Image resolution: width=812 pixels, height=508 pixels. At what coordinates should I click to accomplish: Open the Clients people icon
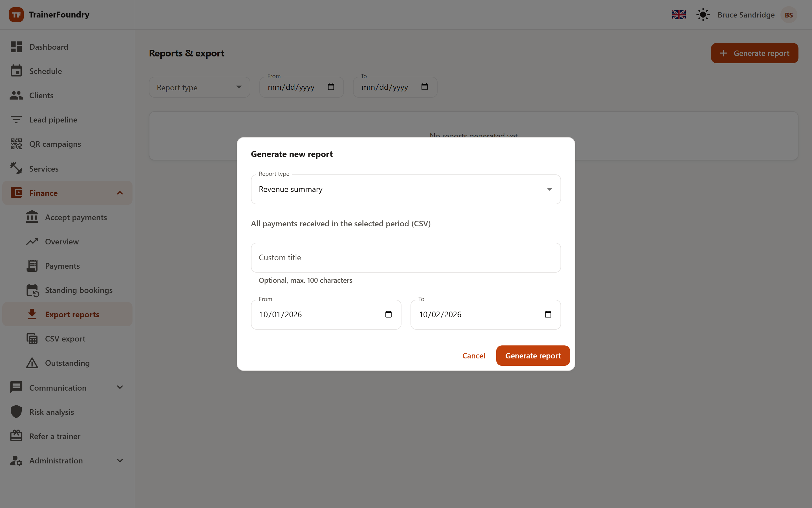point(16,95)
